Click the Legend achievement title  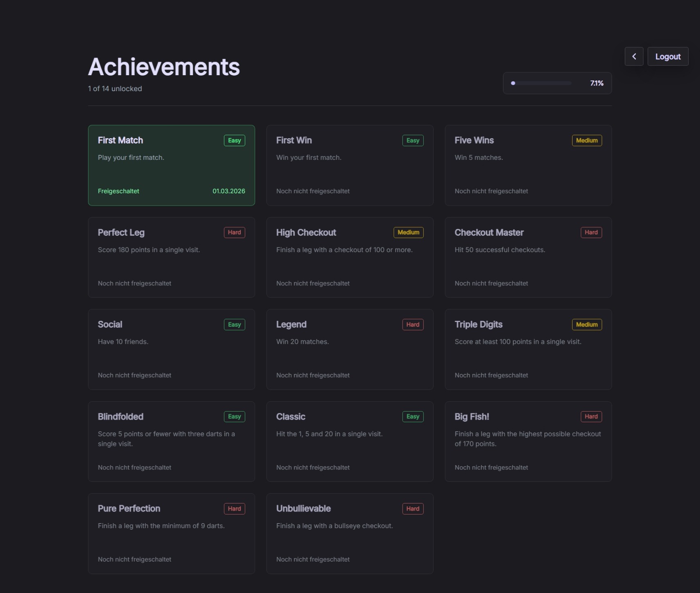[291, 324]
